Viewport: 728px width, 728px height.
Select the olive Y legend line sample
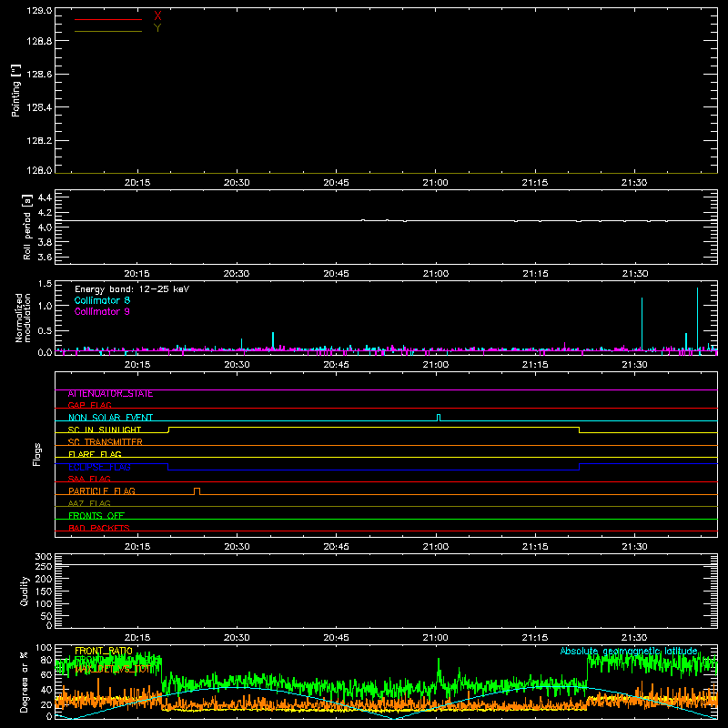pos(108,31)
